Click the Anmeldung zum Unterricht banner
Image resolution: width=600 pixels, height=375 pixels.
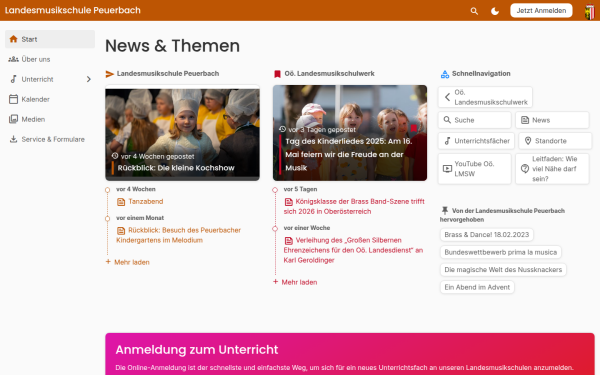(x=350, y=354)
